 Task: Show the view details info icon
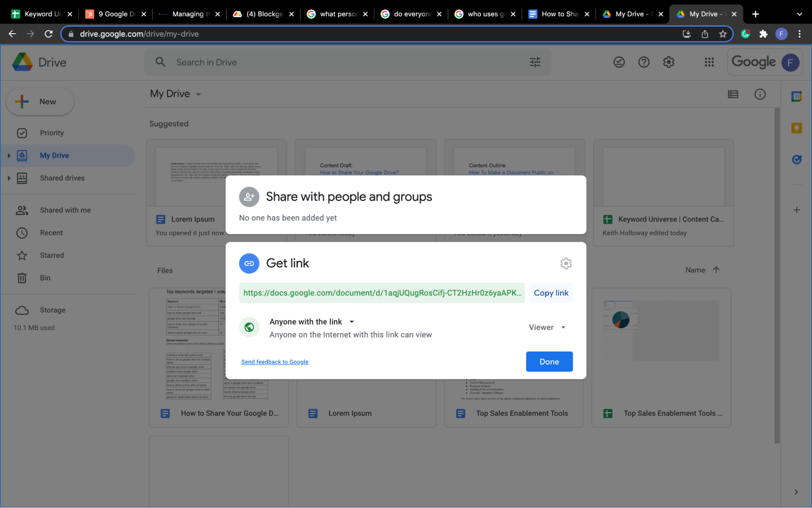tap(760, 94)
